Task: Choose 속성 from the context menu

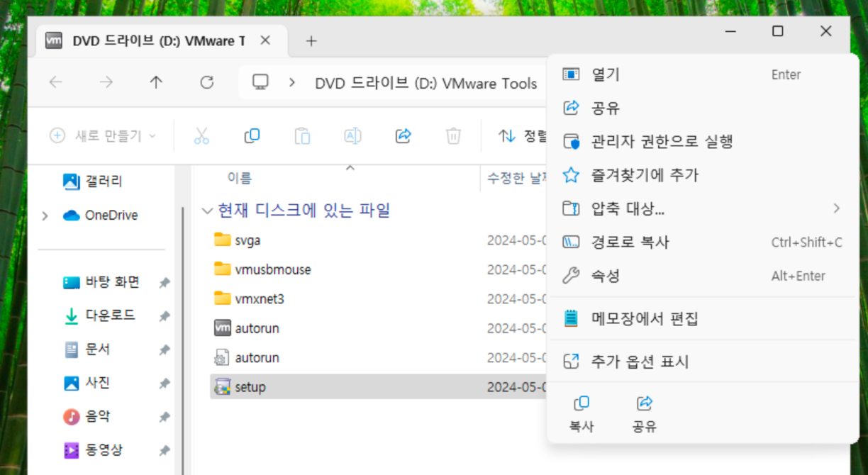Action: (703, 276)
